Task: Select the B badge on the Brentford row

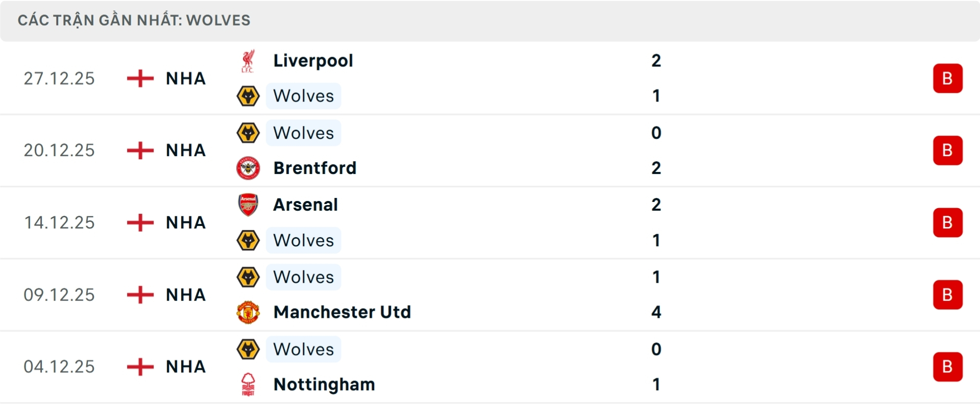Action: (948, 150)
